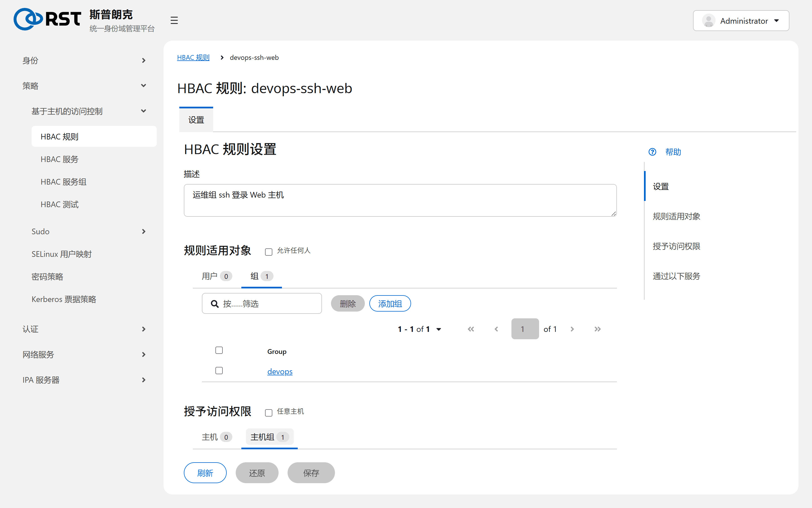
Task: Click the HBAC 规则 breadcrumb link
Action: (x=193, y=58)
